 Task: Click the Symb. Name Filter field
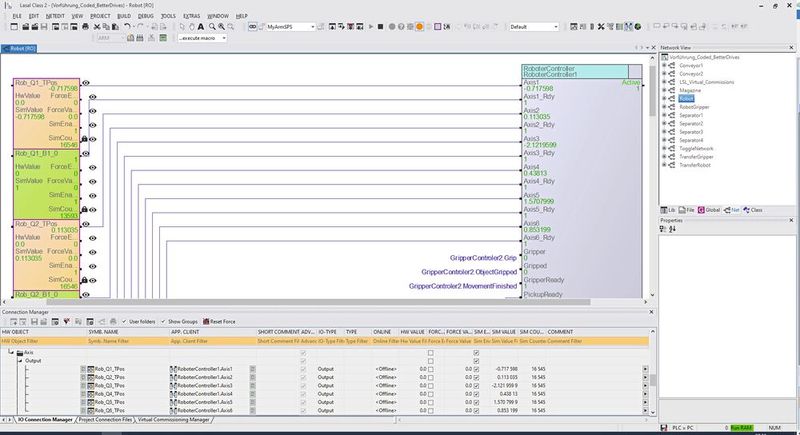coord(128,341)
